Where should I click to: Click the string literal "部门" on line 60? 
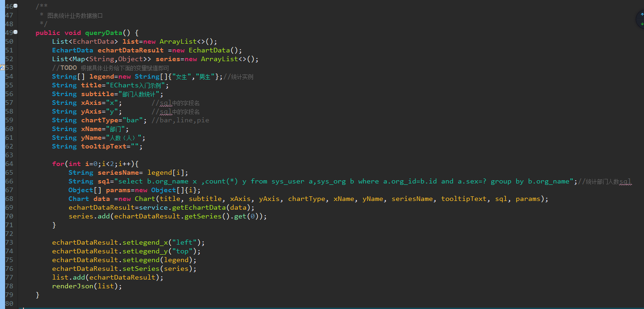[116, 129]
